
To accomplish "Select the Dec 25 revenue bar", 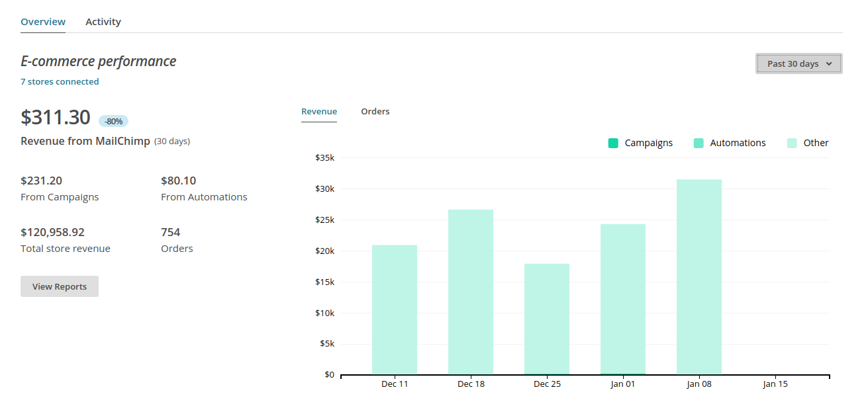I will click(x=547, y=319).
